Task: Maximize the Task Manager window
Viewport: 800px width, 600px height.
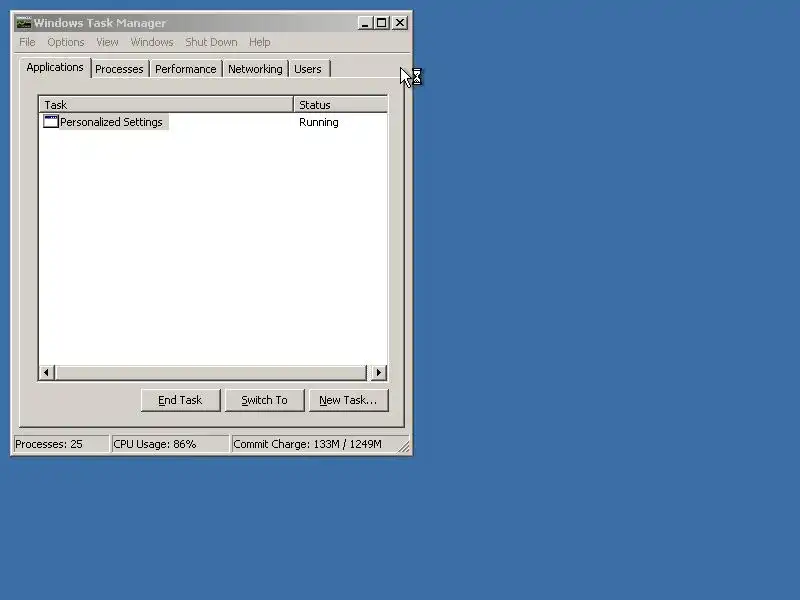Action: tap(382, 23)
